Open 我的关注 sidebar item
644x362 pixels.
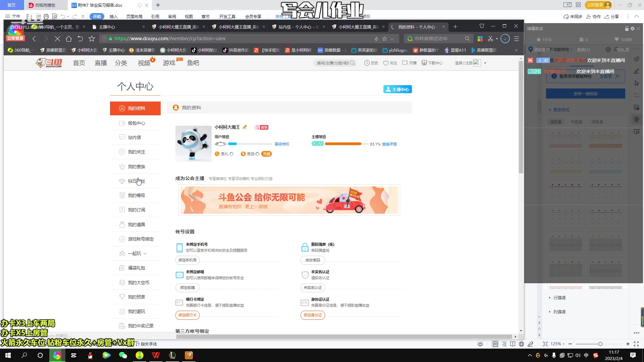click(135, 152)
